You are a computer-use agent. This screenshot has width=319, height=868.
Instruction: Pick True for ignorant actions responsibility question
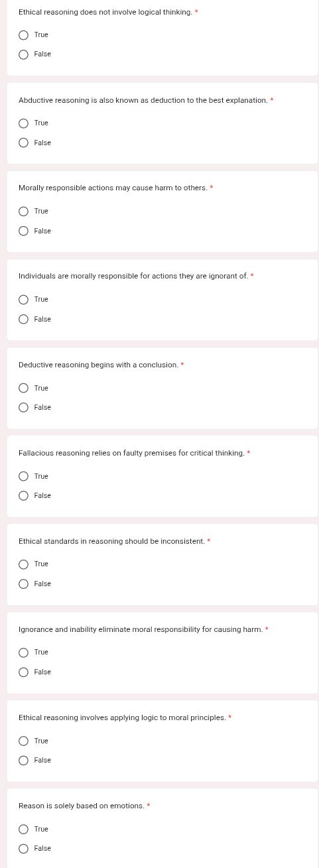pos(23,300)
